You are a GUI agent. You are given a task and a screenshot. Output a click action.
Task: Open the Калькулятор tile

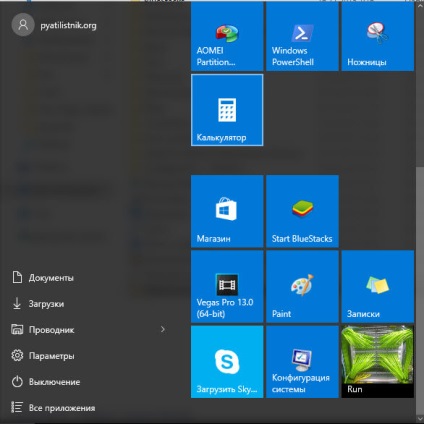(x=227, y=110)
